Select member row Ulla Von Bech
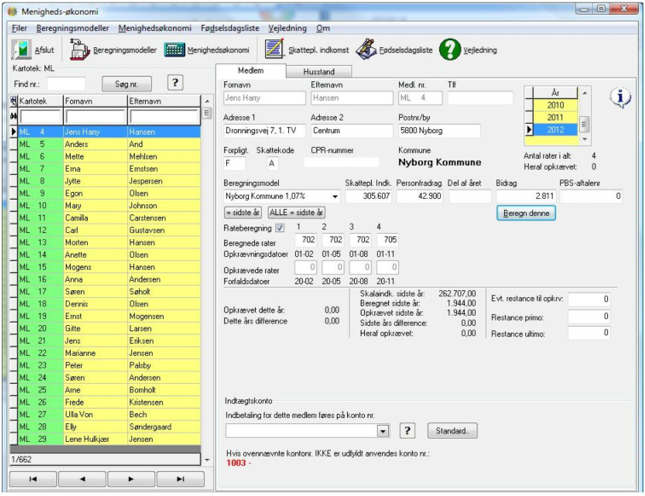Image resolution: width=645 pixels, height=496 pixels. [x=109, y=415]
